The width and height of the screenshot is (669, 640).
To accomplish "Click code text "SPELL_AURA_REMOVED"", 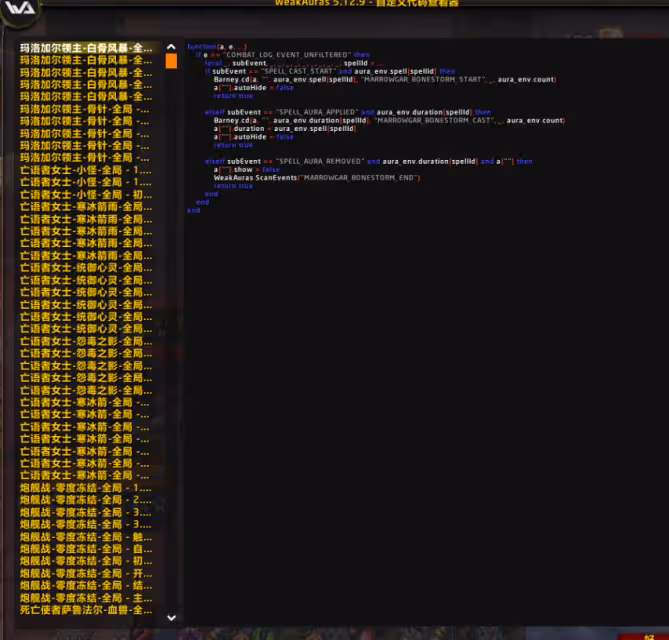I will click(x=320, y=161).
